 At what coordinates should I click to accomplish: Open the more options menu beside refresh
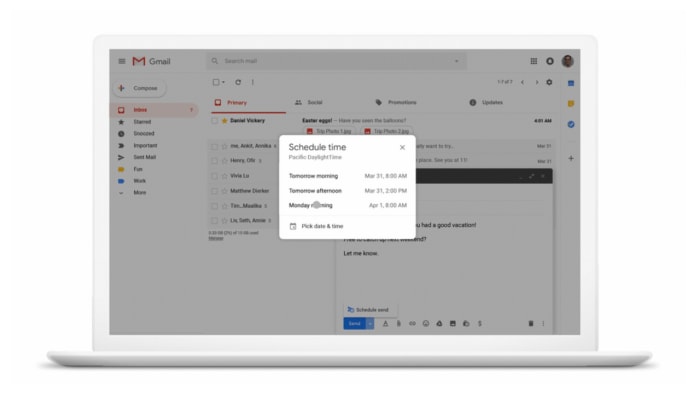tap(253, 82)
